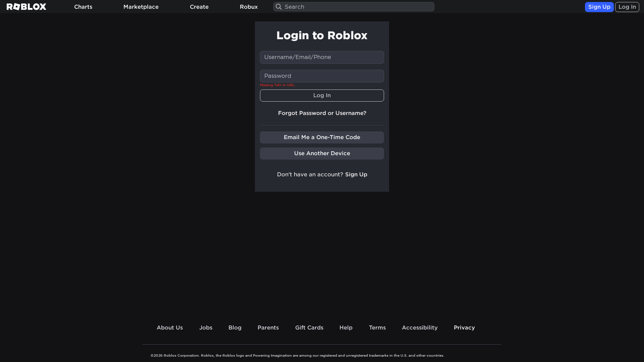Focus the Password field
This screenshot has width=644, height=362.
tap(322, 76)
